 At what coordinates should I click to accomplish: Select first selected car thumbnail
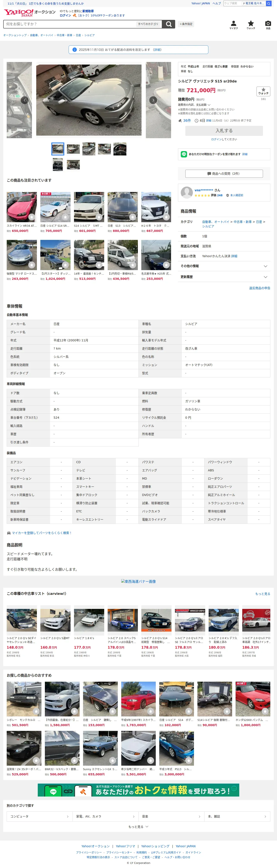(x=58, y=149)
